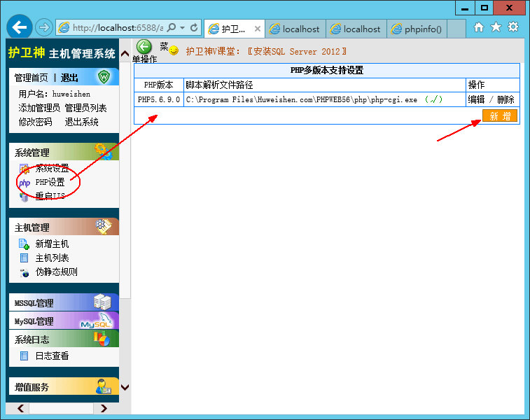The width and height of the screenshot is (530, 420).
Task: Click the search magnifier in address bar
Action: tap(172, 27)
